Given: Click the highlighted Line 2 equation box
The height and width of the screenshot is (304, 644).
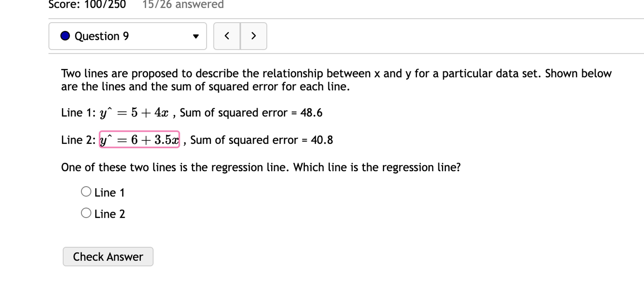Looking at the screenshot, I should click(x=139, y=140).
